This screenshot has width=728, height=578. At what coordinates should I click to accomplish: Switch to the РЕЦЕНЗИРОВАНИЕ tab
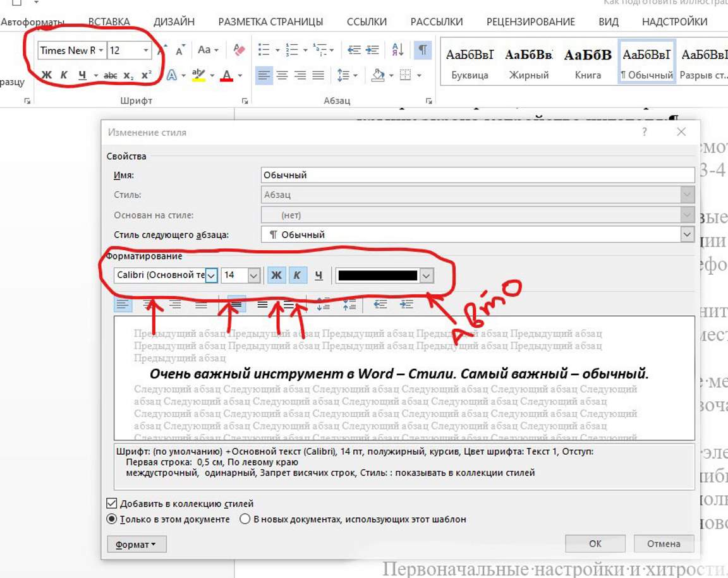coord(531,21)
